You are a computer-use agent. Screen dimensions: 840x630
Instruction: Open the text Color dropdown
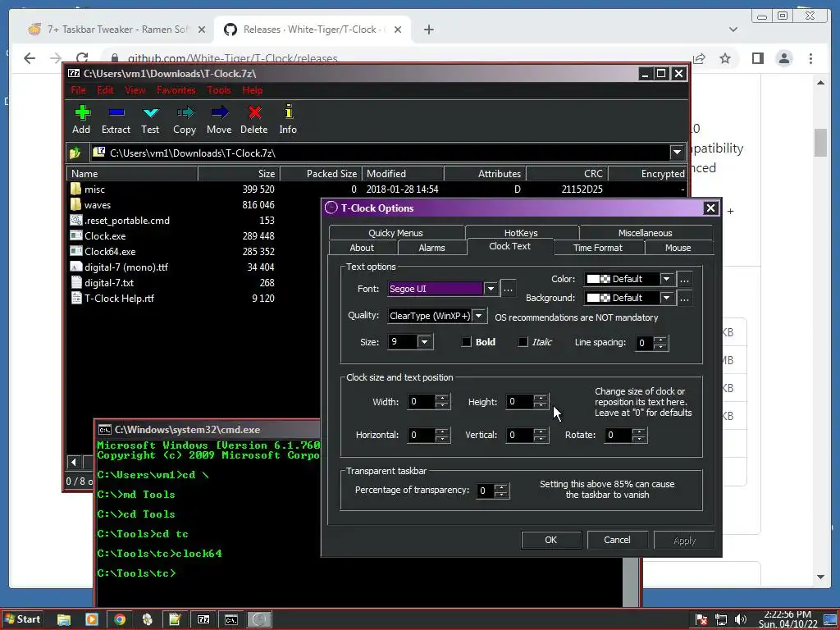pos(666,279)
